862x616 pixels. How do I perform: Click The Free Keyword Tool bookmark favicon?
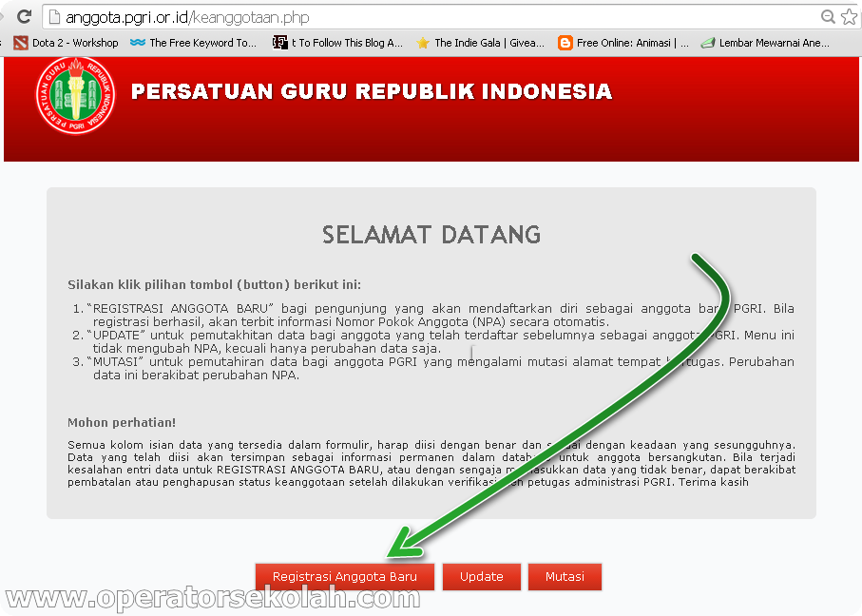pos(138,43)
